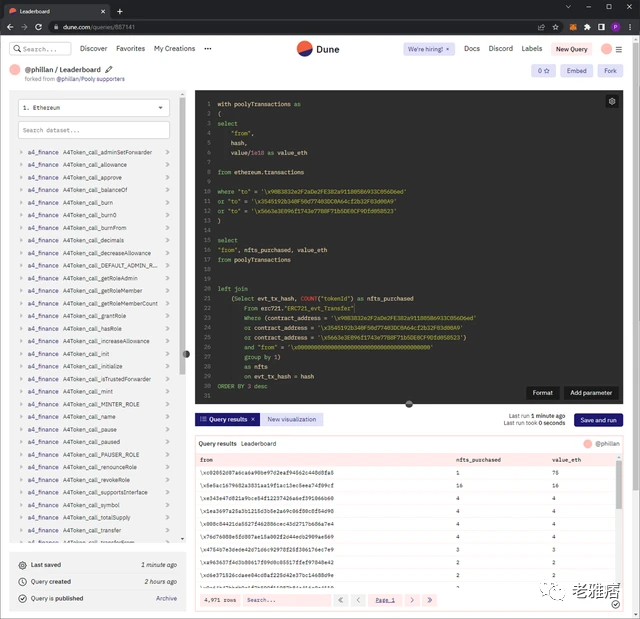The width and height of the screenshot is (640, 619).
Task: Focus the results Search field
Action: point(287,600)
